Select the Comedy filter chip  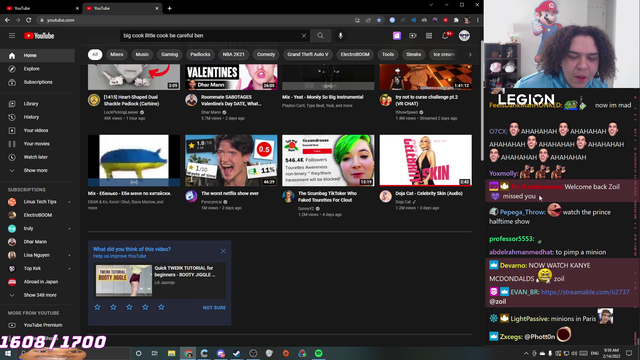(x=266, y=54)
